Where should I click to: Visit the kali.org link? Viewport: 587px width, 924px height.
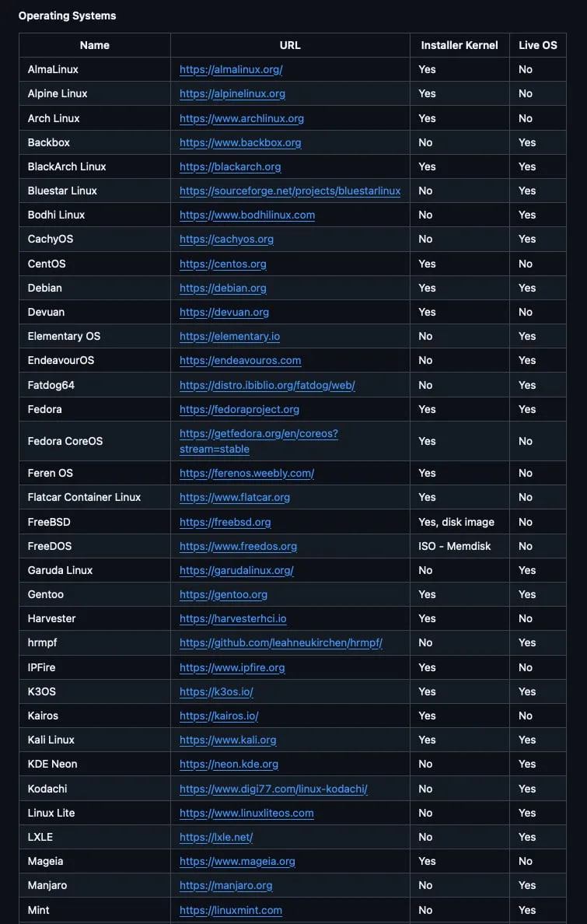tap(228, 740)
